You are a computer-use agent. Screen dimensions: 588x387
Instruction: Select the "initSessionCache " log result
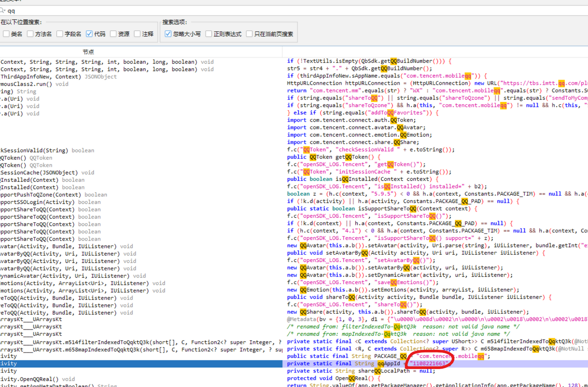click(369, 172)
